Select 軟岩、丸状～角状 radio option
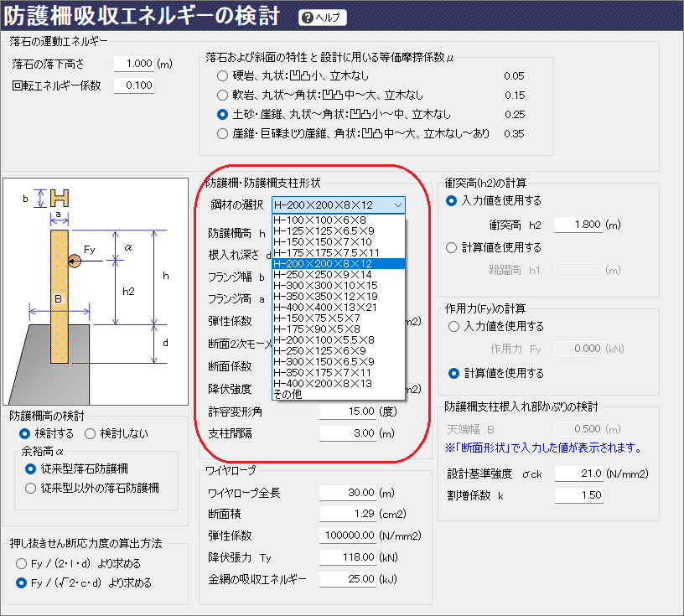The image size is (684, 616). [x=223, y=95]
